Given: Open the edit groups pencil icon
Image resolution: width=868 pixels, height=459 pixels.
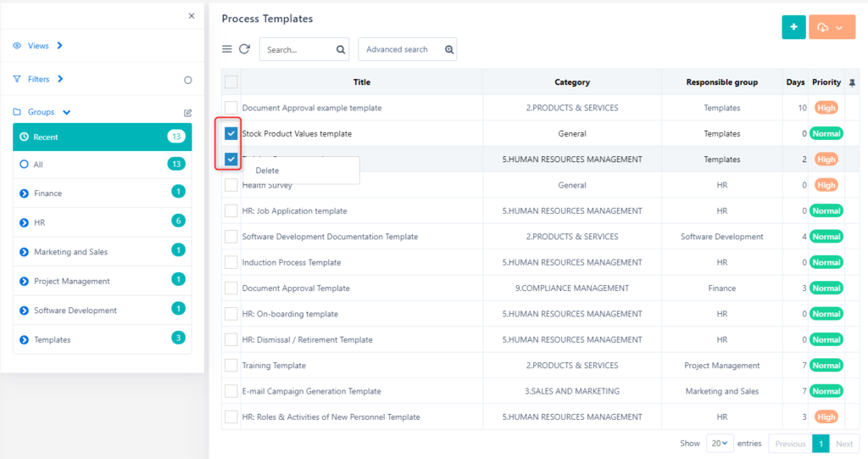Looking at the screenshot, I should tap(187, 113).
